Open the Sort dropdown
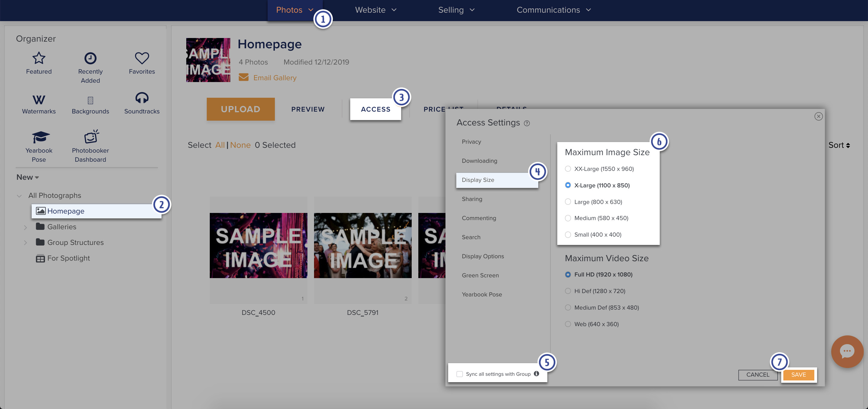This screenshot has height=409, width=868. 839,145
